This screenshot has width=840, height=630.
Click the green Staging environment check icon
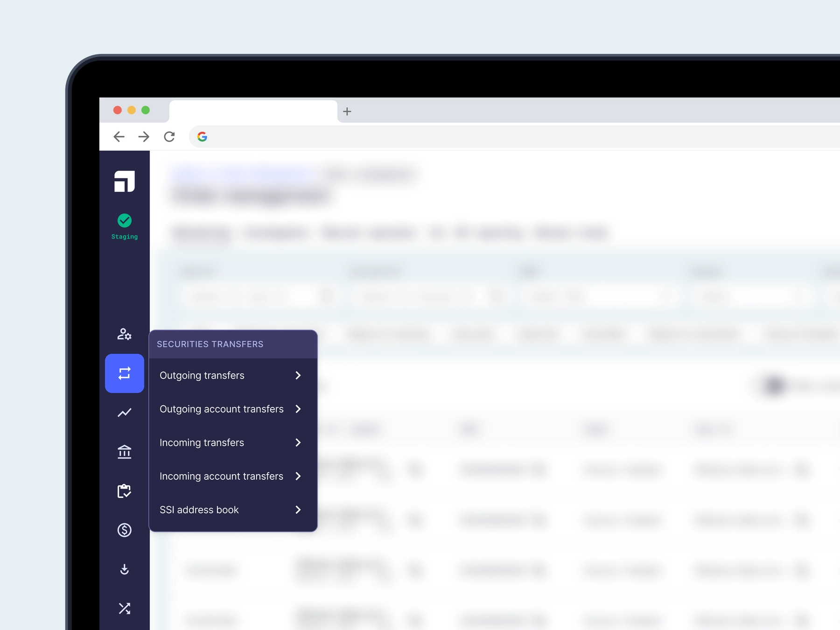(x=125, y=220)
